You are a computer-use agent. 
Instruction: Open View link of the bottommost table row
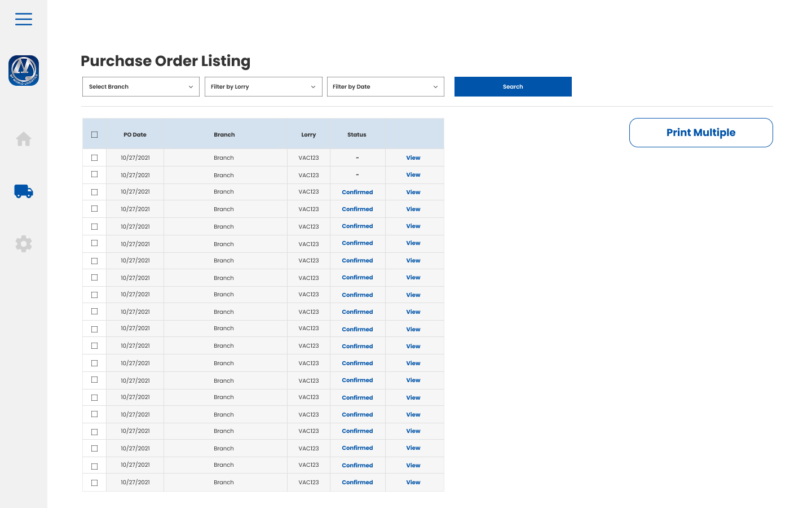coord(413,483)
